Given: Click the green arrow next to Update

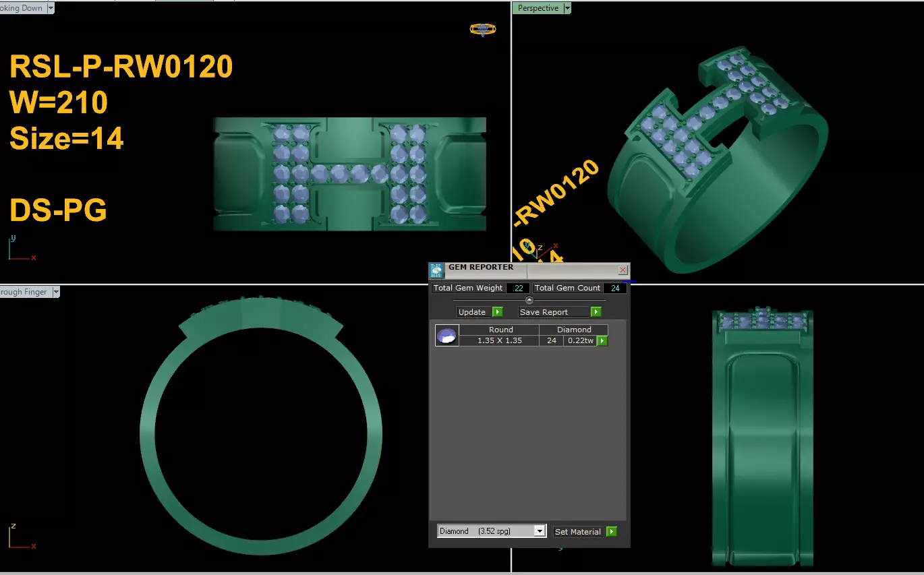Looking at the screenshot, I should 498,312.
